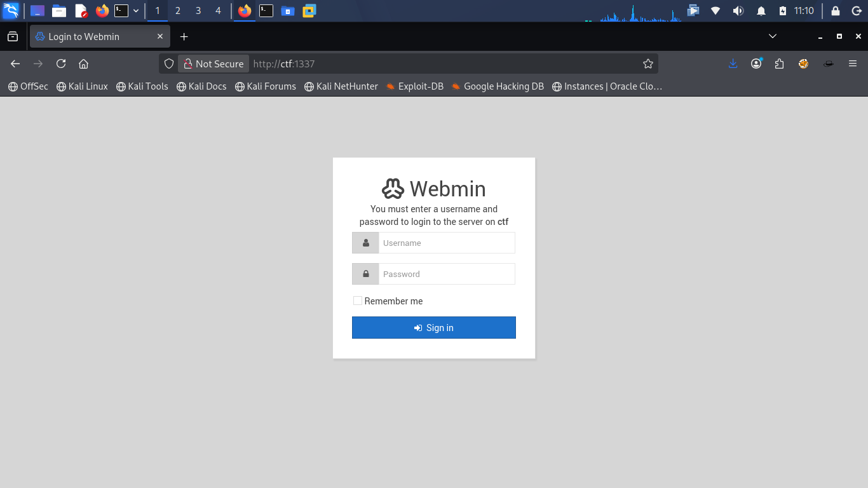This screenshot has width=868, height=488.
Task: Go to the Firefox home page
Action: [83, 64]
